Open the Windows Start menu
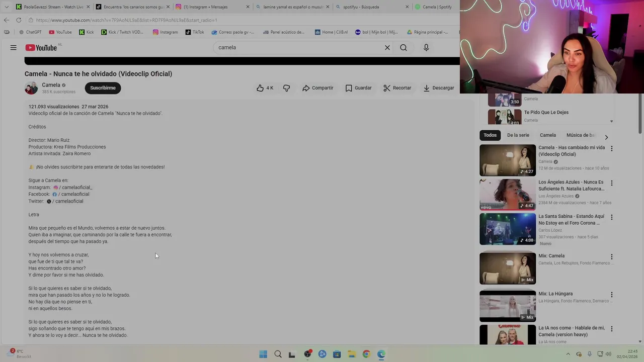This screenshot has width=644, height=362. 263,354
